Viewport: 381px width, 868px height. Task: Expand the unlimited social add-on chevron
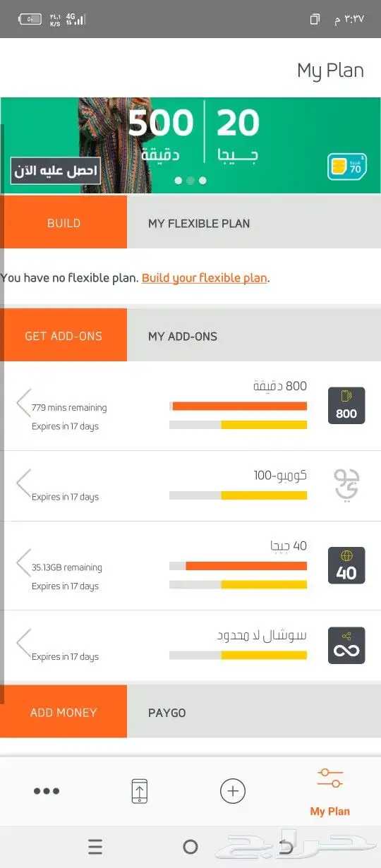[x=23, y=643]
